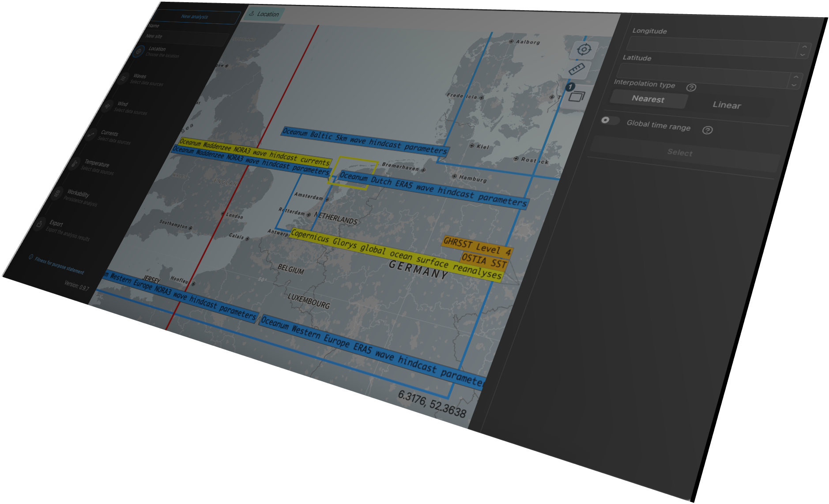Focus the Longitude input field
The width and height of the screenshot is (829, 504).
(x=713, y=47)
